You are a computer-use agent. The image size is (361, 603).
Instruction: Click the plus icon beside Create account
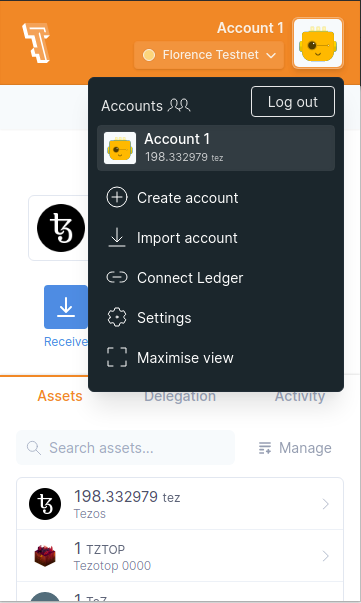pos(117,198)
